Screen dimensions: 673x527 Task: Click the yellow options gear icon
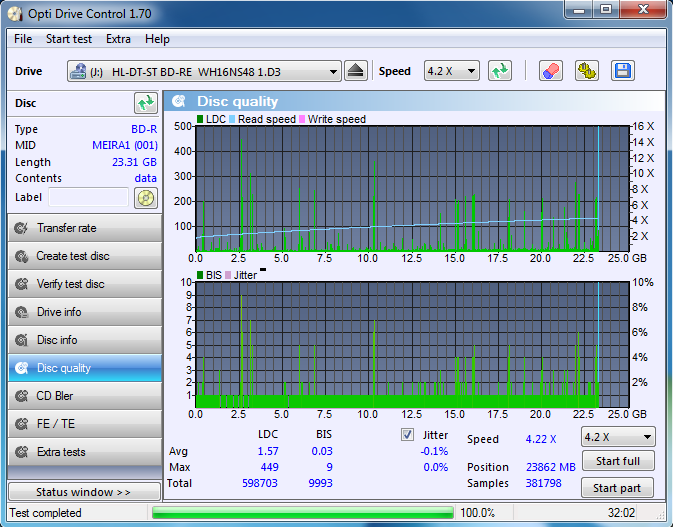click(586, 71)
